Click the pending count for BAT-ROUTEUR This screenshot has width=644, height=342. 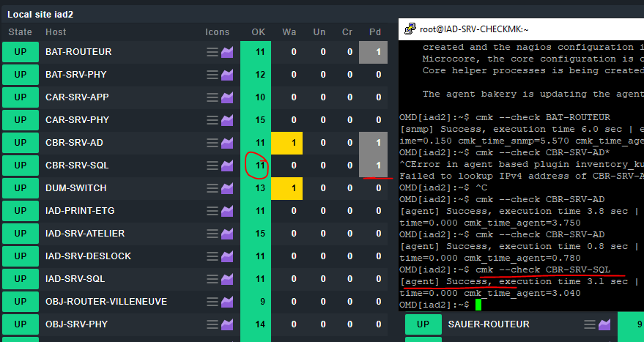click(x=375, y=53)
